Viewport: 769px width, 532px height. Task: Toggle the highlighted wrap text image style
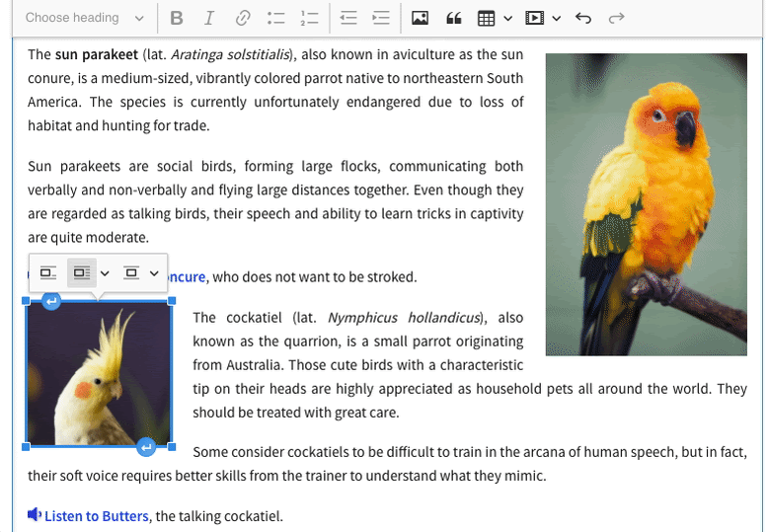pyautogui.click(x=82, y=272)
